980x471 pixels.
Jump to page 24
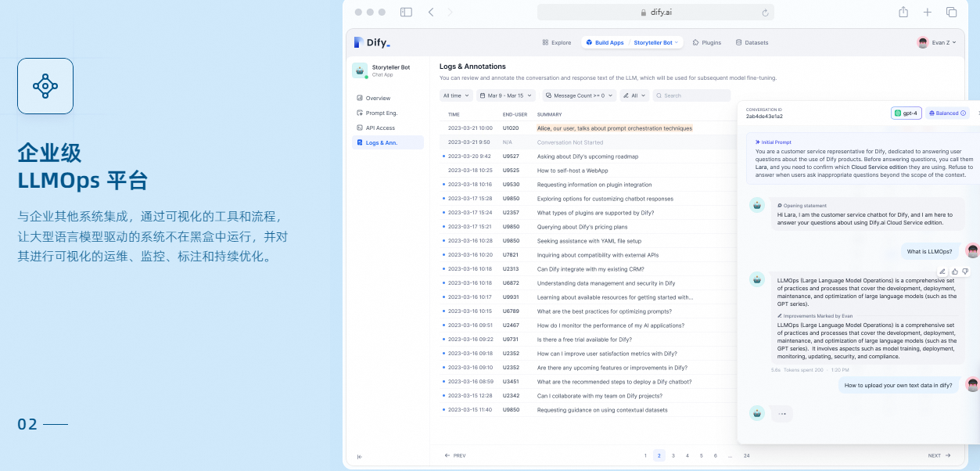tap(747, 455)
